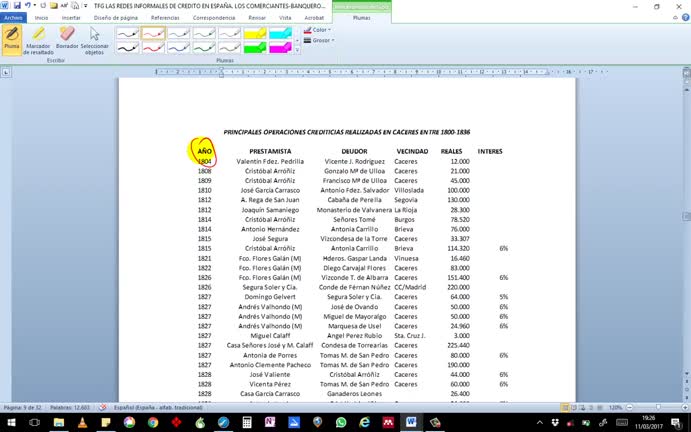
Task: Switch to Seleccionar objetos cursor tool
Action: (94, 40)
